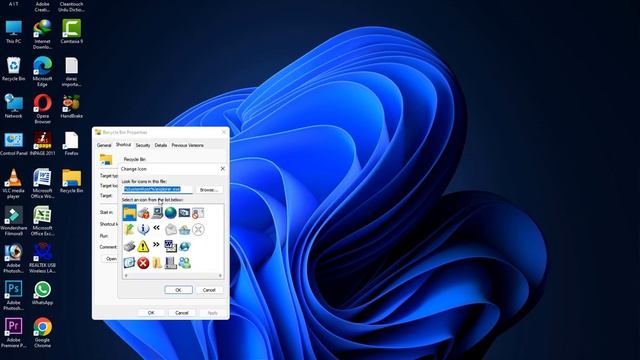
Task: Click the HandBrake desktop icon
Action: coord(71,106)
